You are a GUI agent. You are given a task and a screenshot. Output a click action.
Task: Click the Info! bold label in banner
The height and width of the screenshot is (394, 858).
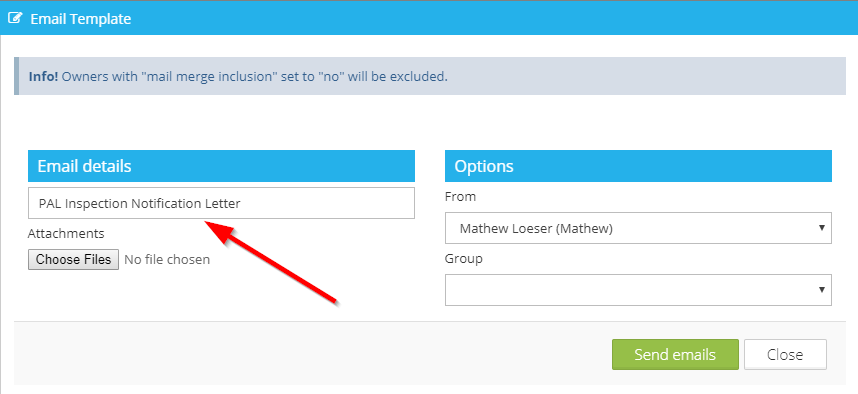click(x=43, y=77)
